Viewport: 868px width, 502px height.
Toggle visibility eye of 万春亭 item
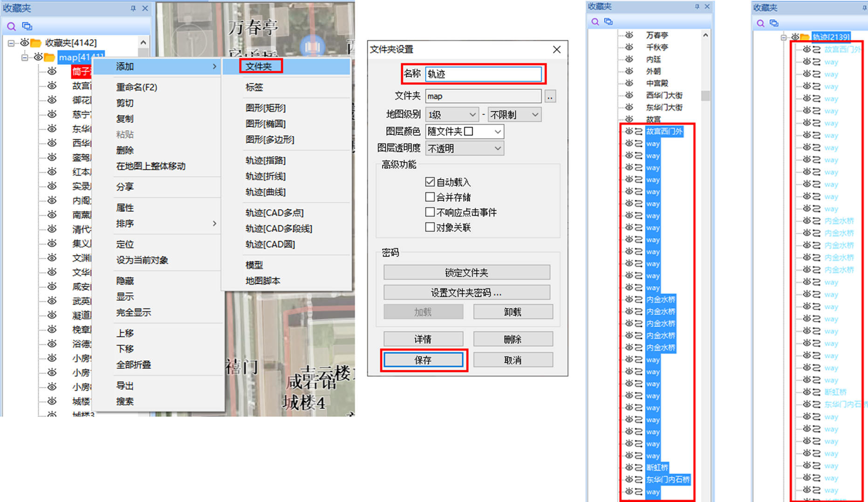pos(629,35)
